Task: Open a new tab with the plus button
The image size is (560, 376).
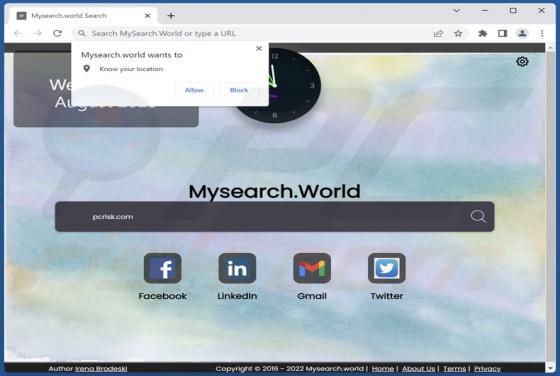Action: click(171, 16)
